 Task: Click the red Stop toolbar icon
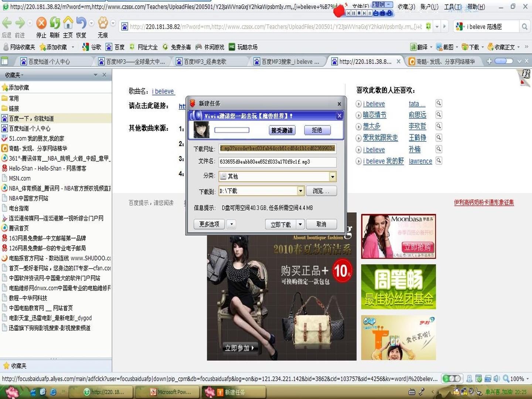click(x=41, y=23)
